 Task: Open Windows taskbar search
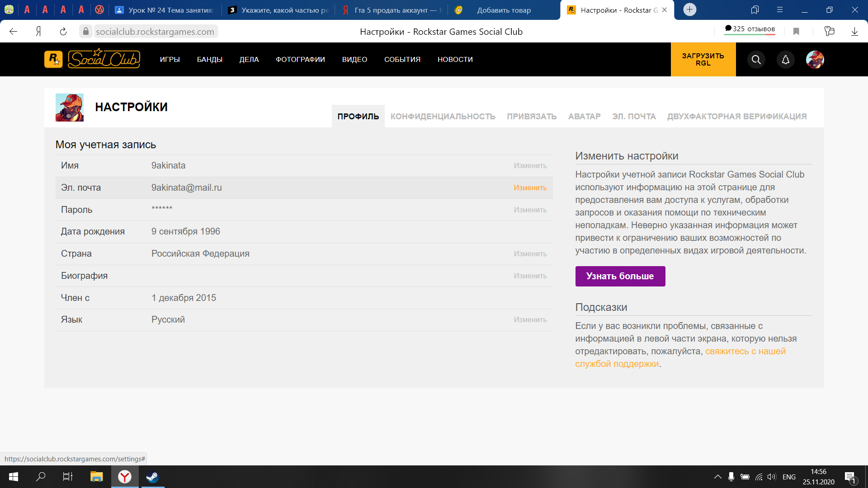coord(41,477)
